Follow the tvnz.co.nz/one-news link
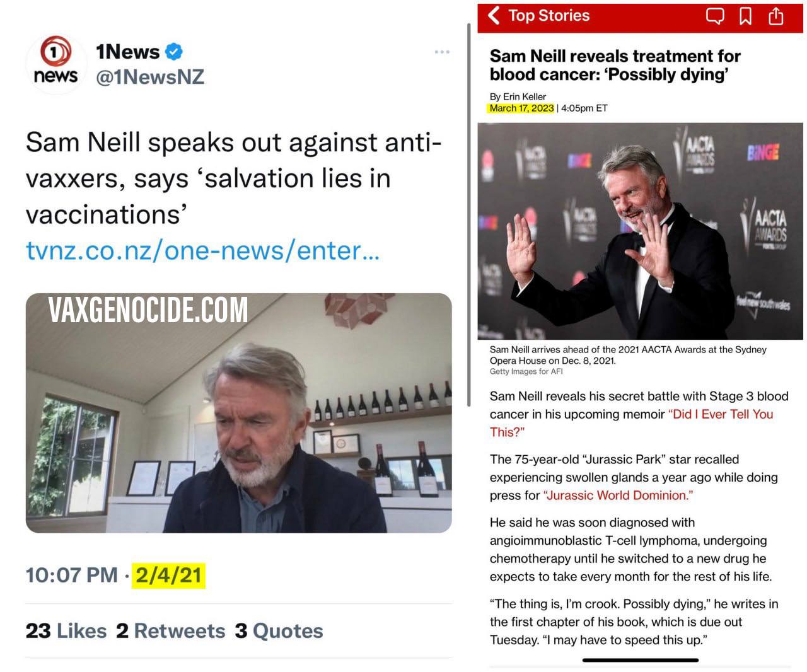Screen dimensions: 807x672 202,250
